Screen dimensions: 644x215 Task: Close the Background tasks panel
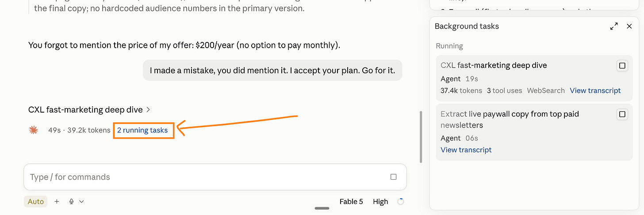click(x=629, y=26)
